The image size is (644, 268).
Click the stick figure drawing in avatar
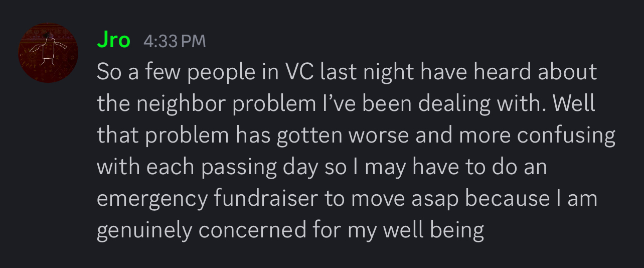tap(48, 49)
